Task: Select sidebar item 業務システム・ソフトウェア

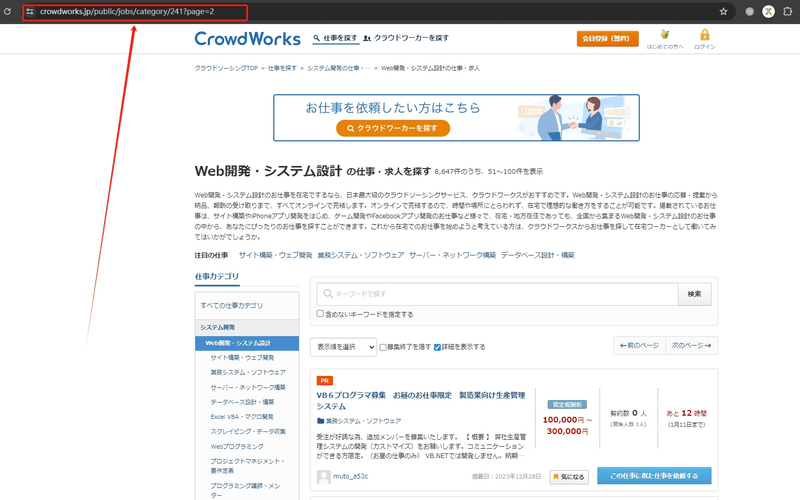Action: [248, 372]
